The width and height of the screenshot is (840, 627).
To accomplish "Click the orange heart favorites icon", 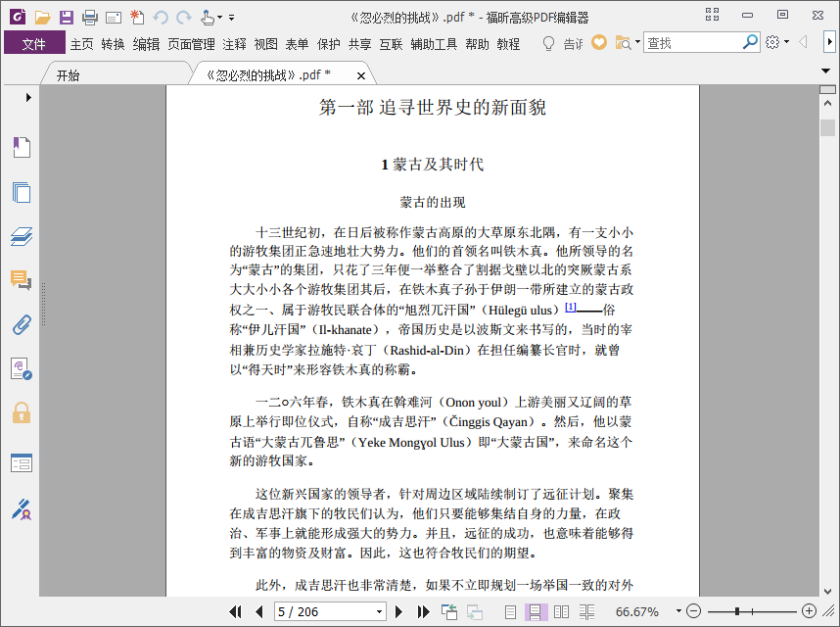I will (599, 42).
